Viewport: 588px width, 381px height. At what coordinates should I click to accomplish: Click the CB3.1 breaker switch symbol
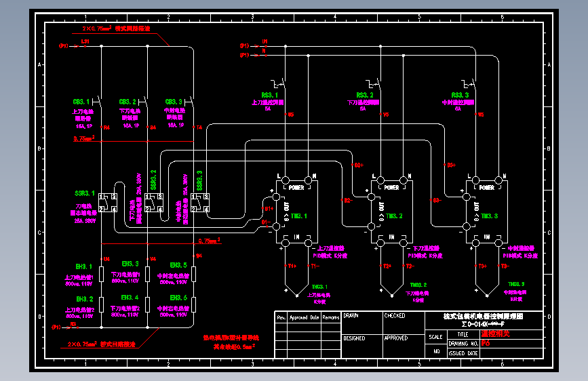[98, 101]
